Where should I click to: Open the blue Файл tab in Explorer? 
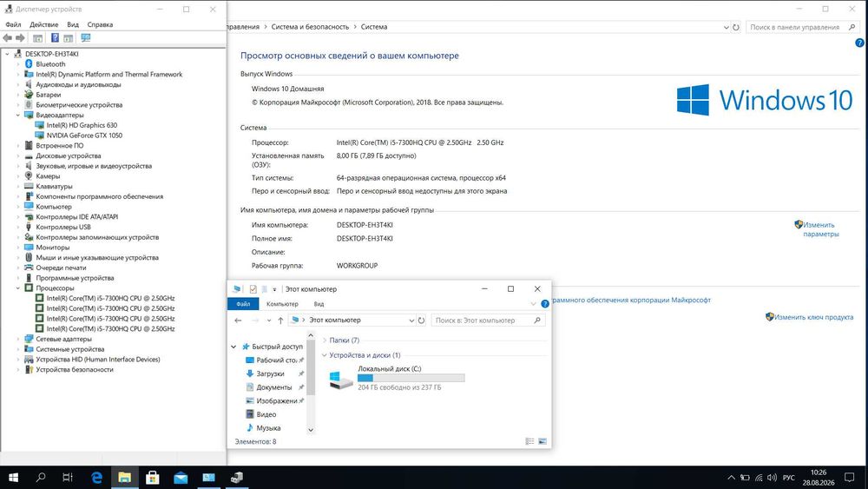click(x=243, y=304)
